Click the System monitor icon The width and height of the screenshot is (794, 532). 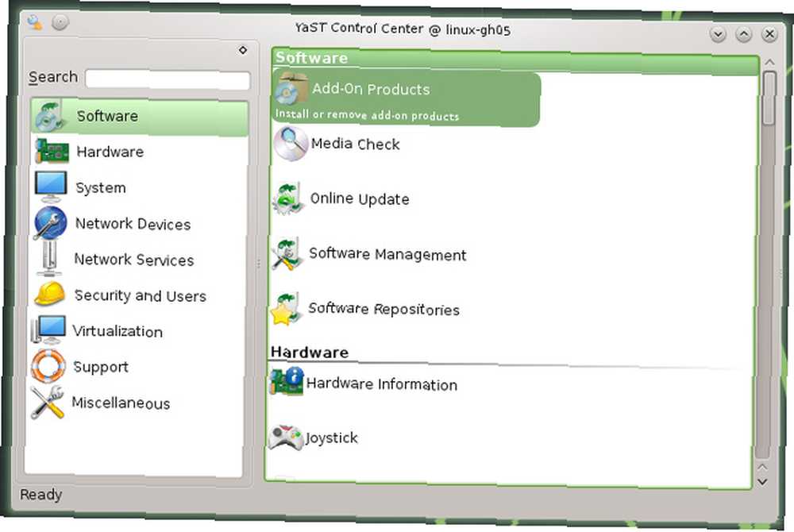pyautogui.click(x=51, y=187)
